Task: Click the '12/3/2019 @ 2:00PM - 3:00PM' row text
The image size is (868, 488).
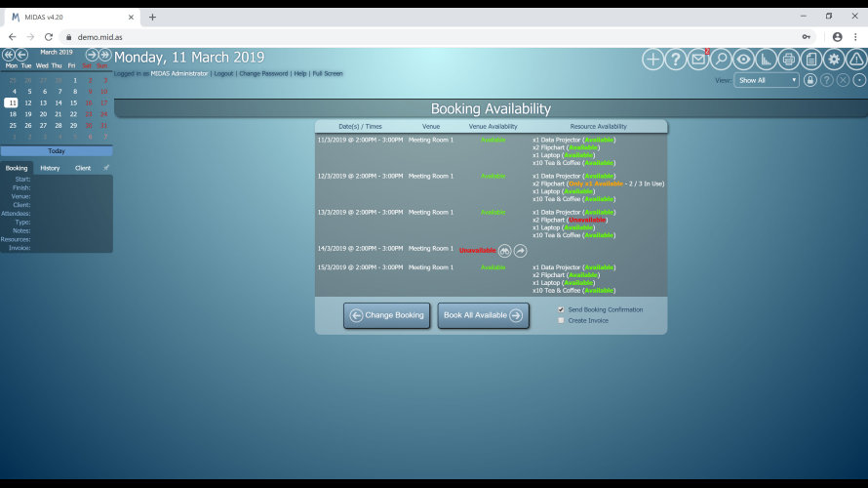Action: click(361, 176)
